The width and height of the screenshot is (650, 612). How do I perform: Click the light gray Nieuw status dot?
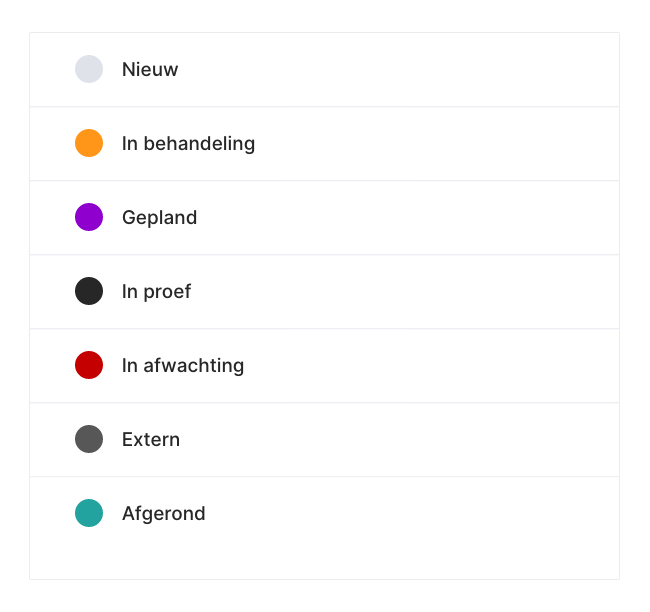point(89,69)
